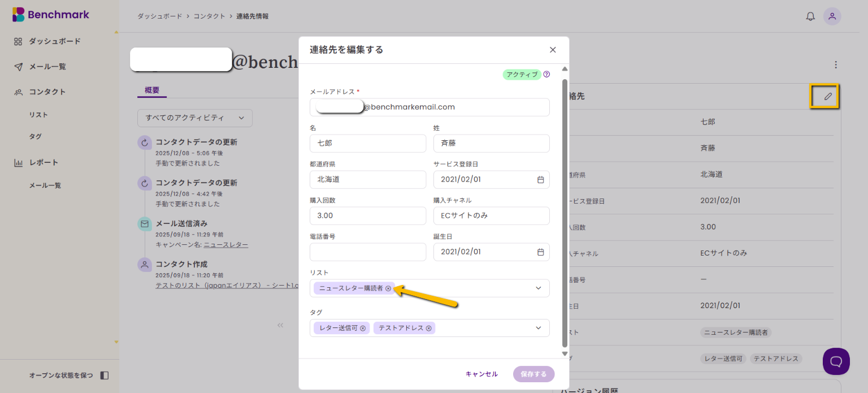The height and width of the screenshot is (393, 868).
Task: Open calendar picker for サービス登録日
Action: pos(540,180)
